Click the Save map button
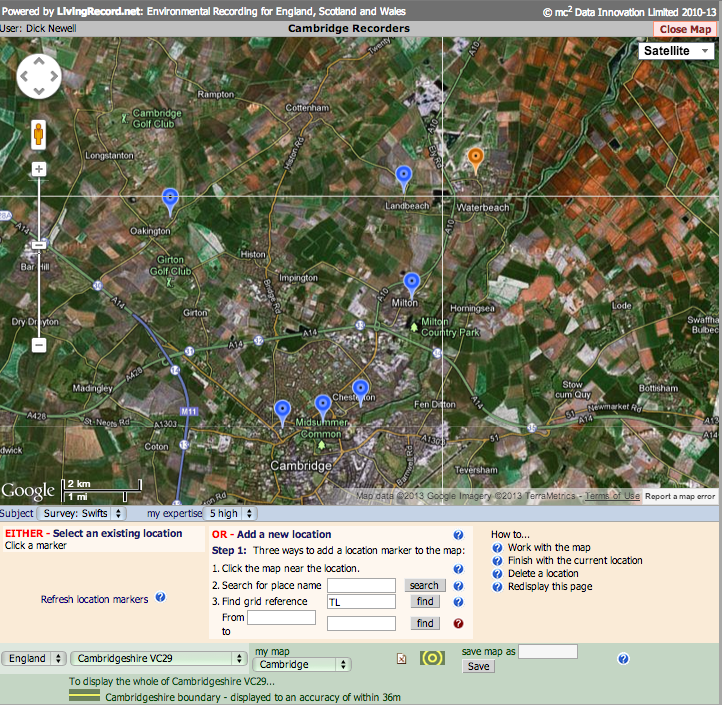 [x=478, y=666]
